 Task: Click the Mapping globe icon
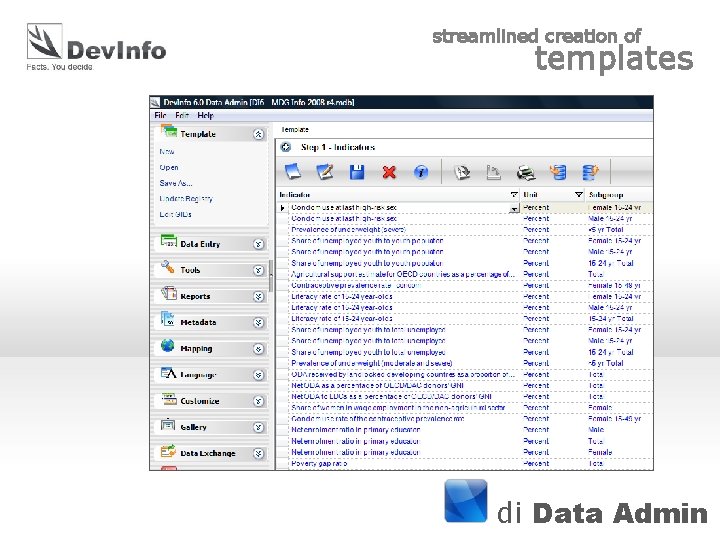coord(168,345)
